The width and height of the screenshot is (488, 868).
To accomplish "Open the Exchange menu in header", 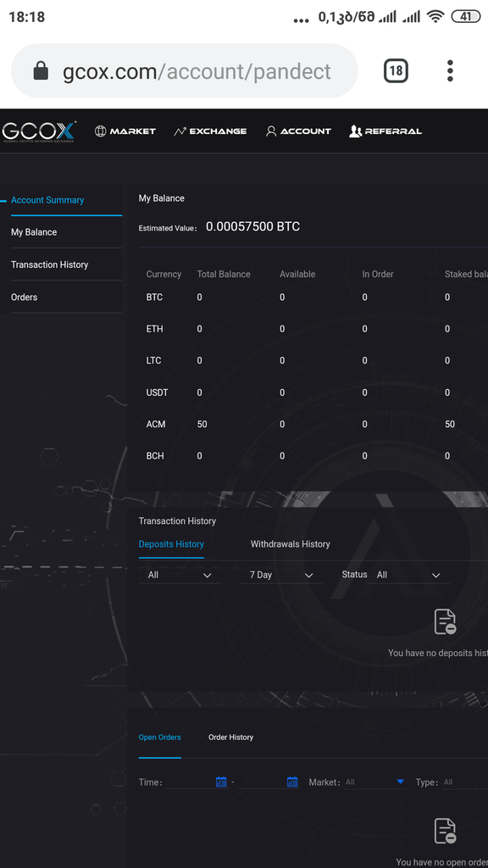I will (210, 131).
